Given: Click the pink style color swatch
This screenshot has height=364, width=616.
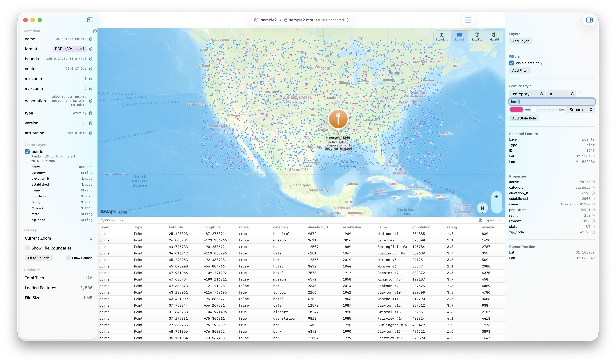Looking at the screenshot, I should pyautogui.click(x=516, y=110).
